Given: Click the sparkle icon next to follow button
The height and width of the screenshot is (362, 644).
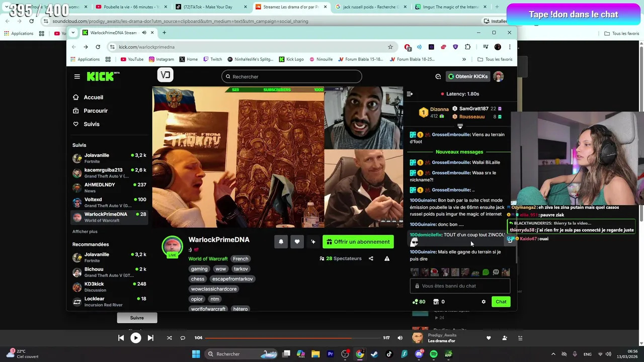Looking at the screenshot, I should (x=313, y=242).
